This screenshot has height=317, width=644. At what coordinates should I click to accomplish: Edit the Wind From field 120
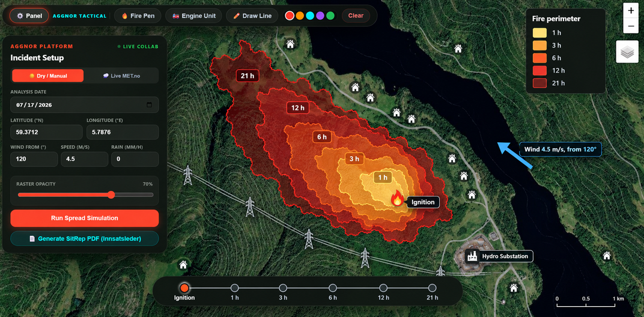(x=34, y=159)
